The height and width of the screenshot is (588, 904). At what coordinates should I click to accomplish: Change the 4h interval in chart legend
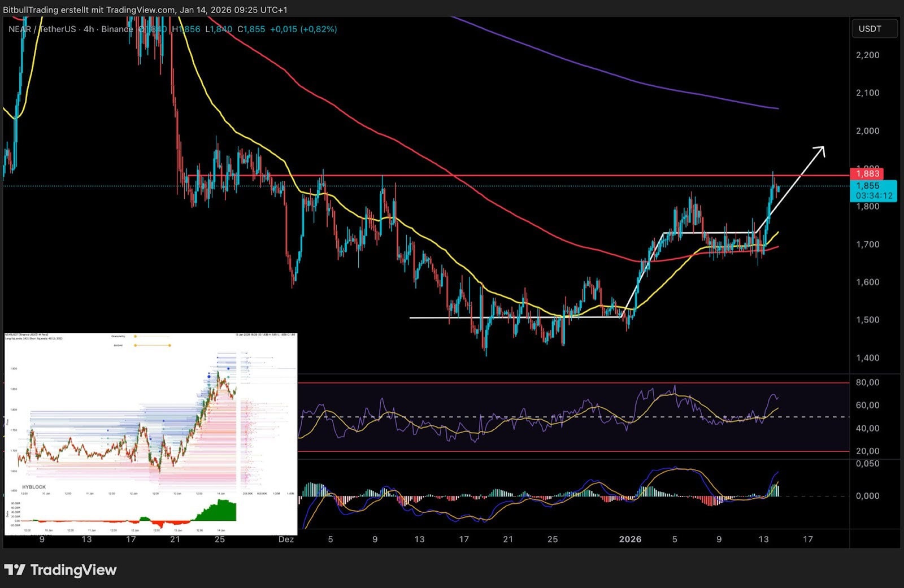pyautogui.click(x=89, y=29)
